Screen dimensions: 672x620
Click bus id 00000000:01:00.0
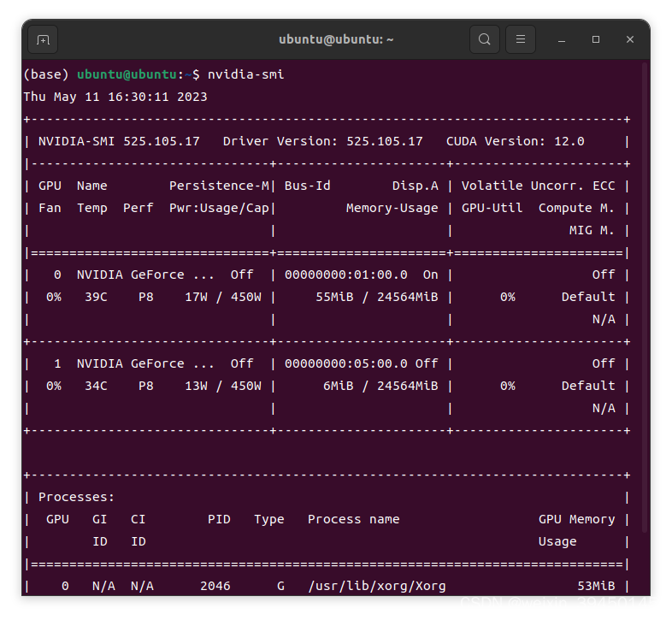346,275
